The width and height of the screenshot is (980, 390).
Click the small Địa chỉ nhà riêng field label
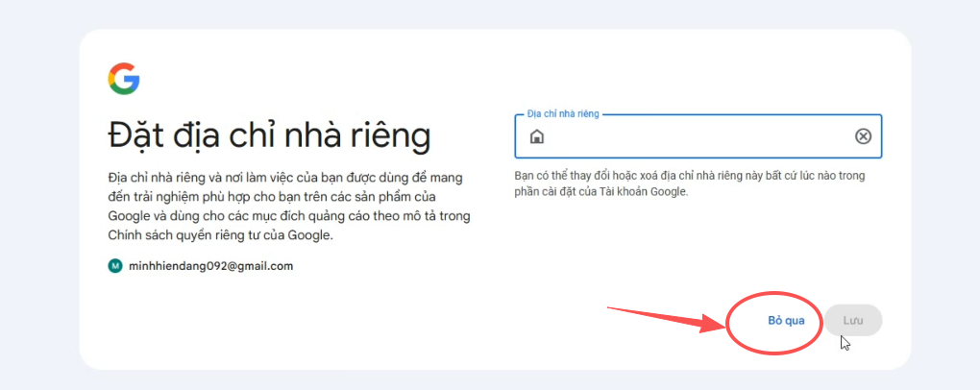click(563, 113)
